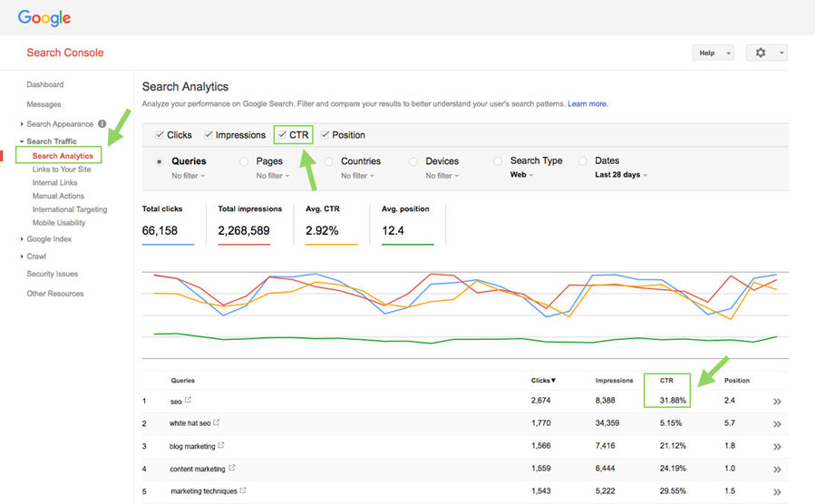Image resolution: width=816 pixels, height=504 pixels.
Task: Expand details arrow for the seo row
Action: 777,402
